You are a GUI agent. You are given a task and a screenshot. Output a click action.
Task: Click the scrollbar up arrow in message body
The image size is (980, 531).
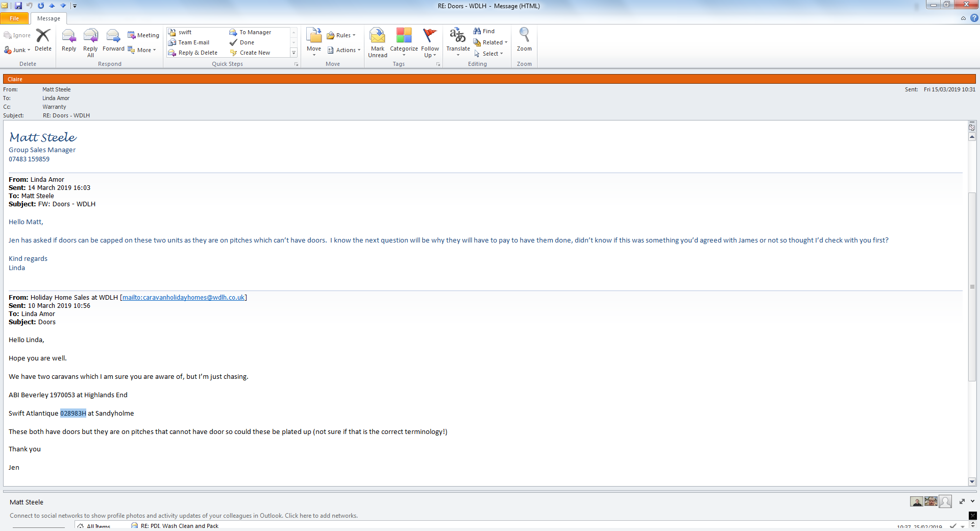(x=972, y=137)
